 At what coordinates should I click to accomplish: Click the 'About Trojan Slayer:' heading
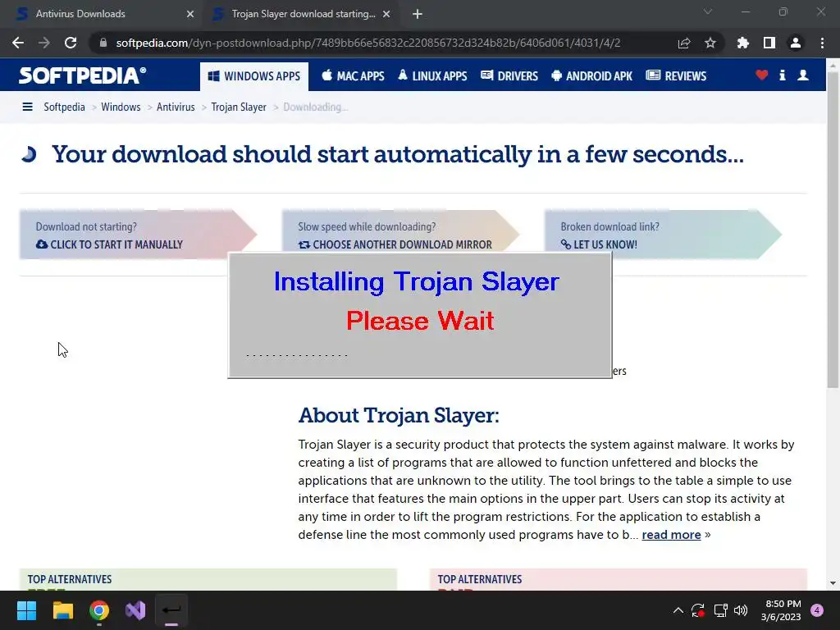pyautogui.click(x=399, y=415)
